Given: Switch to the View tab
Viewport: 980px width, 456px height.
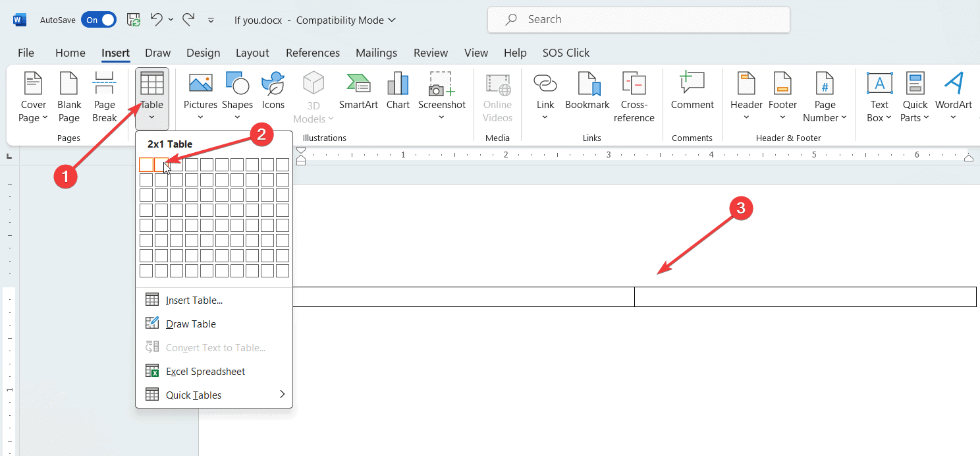Looking at the screenshot, I should pos(476,53).
